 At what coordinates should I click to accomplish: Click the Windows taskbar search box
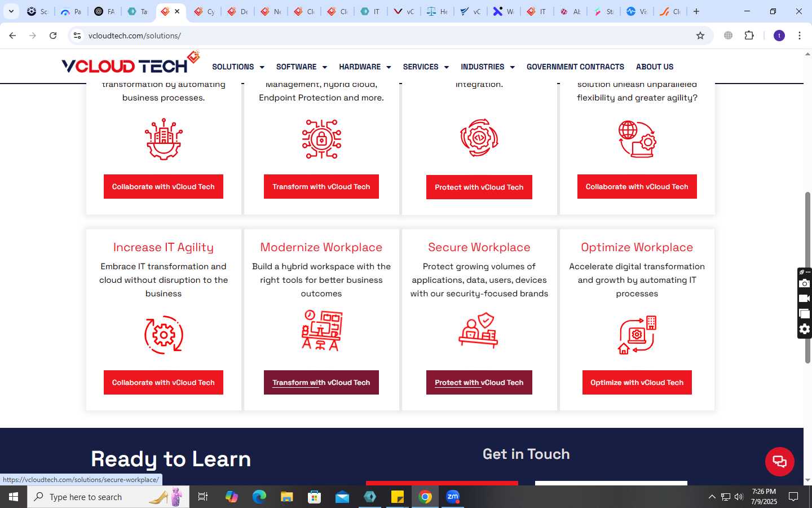[x=108, y=497]
